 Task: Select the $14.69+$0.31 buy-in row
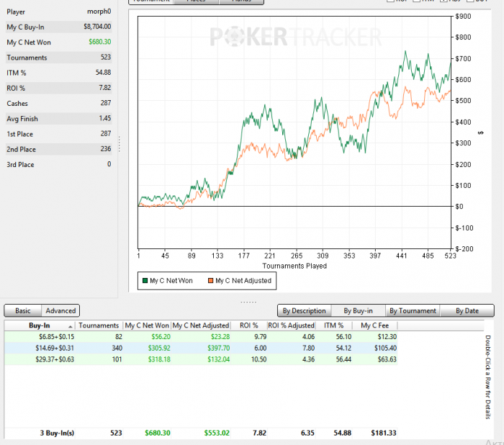click(x=201, y=348)
